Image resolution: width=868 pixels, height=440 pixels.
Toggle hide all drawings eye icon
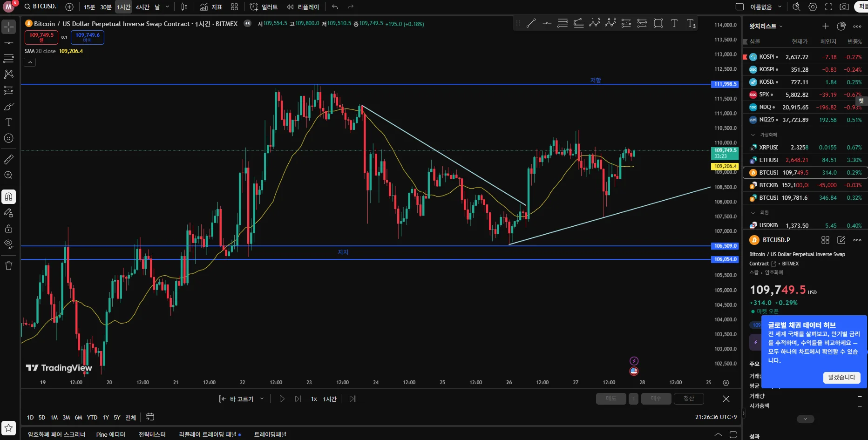click(x=8, y=244)
